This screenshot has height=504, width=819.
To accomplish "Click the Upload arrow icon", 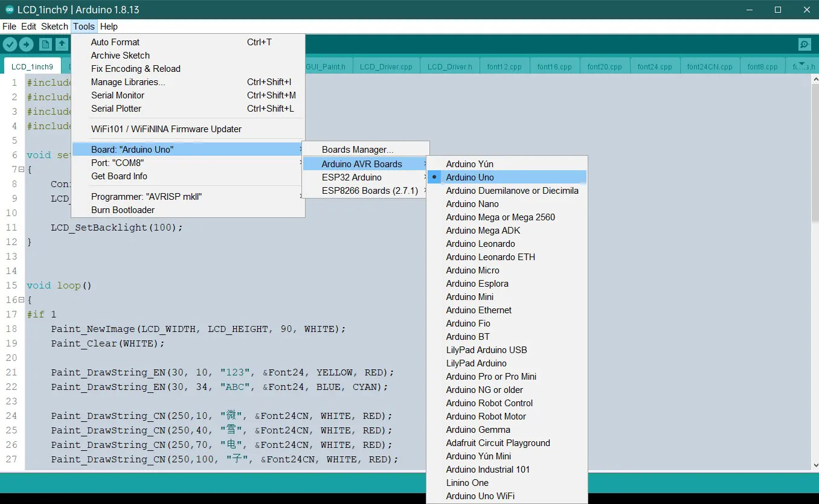I will 26,44.
